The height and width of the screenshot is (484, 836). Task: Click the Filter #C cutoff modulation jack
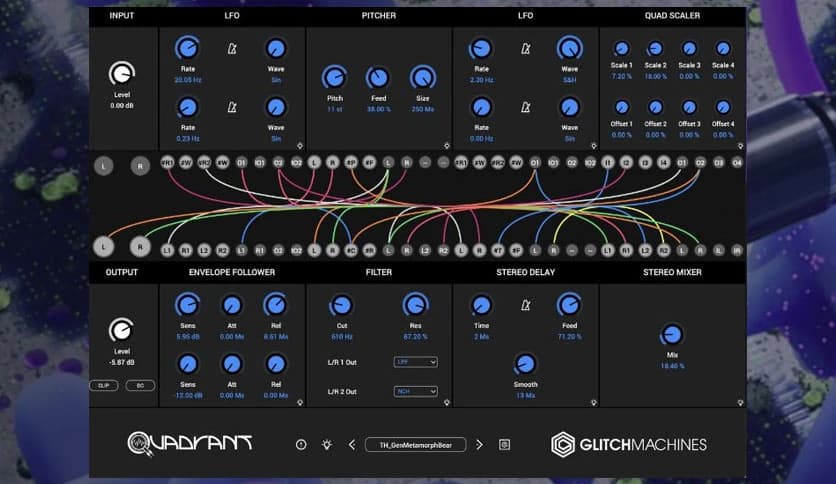pos(351,250)
